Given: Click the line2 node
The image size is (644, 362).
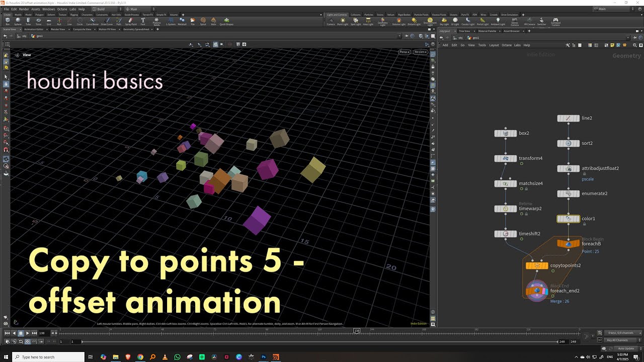Looking at the screenshot, I should (x=569, y=118).
